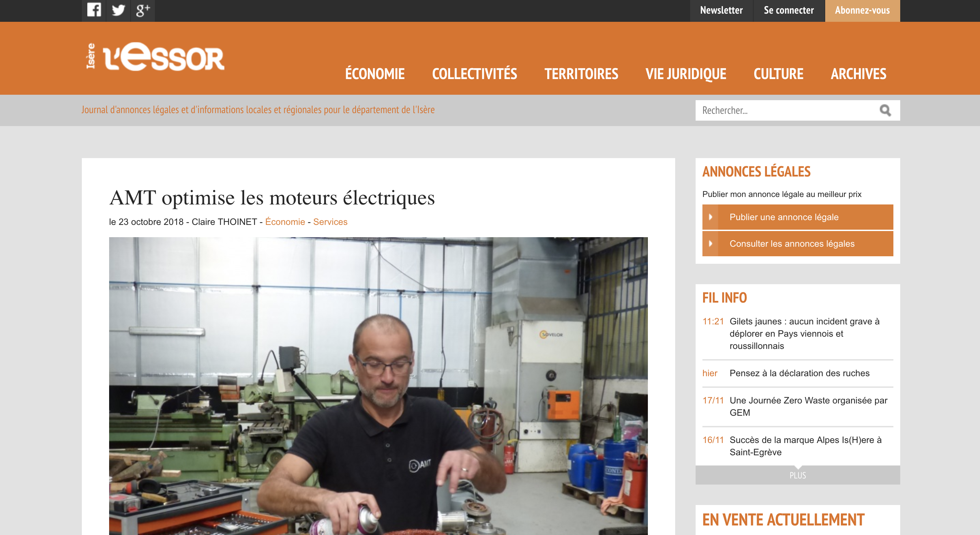Open the Twitter bird icon
The image size is (980, 535).
tap(118, 10)
